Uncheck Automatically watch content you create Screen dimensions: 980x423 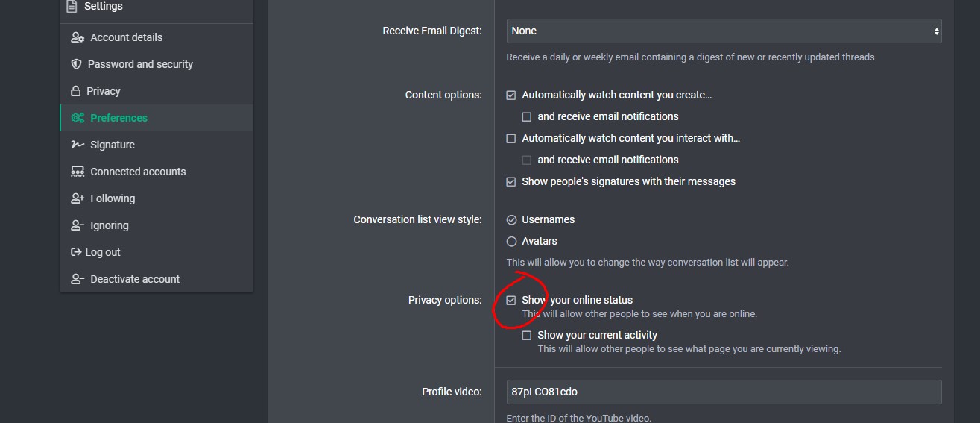point(511,95)
